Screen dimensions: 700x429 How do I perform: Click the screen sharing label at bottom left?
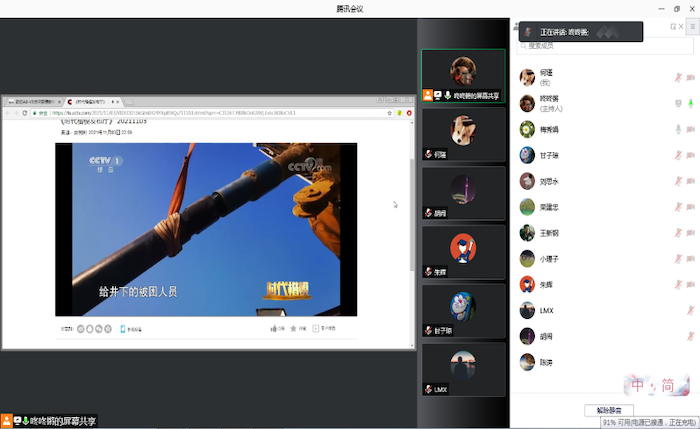coord(63,421)
